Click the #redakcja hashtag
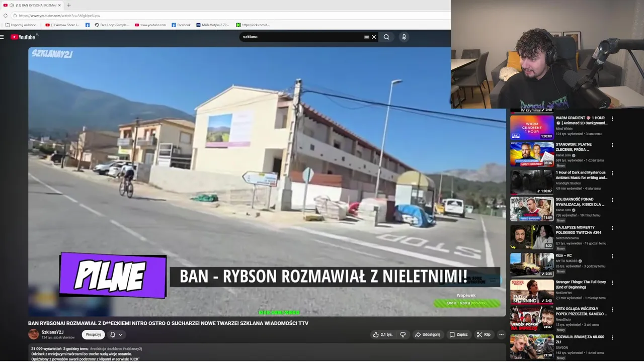The height and width of the screenshot is (362, 644). 98,348
